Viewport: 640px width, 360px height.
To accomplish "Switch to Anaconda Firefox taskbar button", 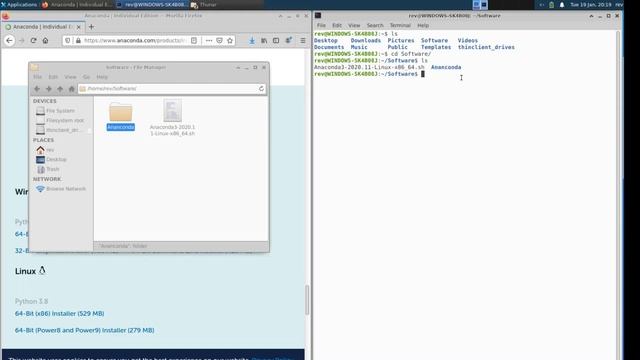I will point(77,4).
